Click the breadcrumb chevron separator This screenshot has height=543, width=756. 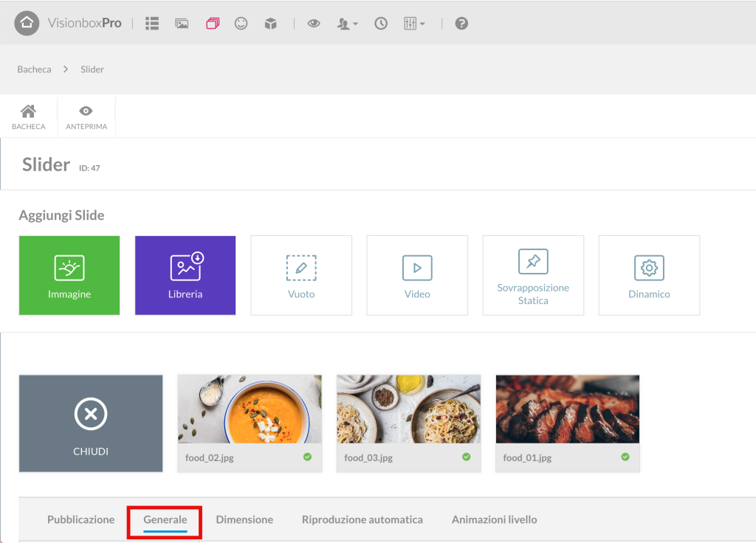click(66, 69)
